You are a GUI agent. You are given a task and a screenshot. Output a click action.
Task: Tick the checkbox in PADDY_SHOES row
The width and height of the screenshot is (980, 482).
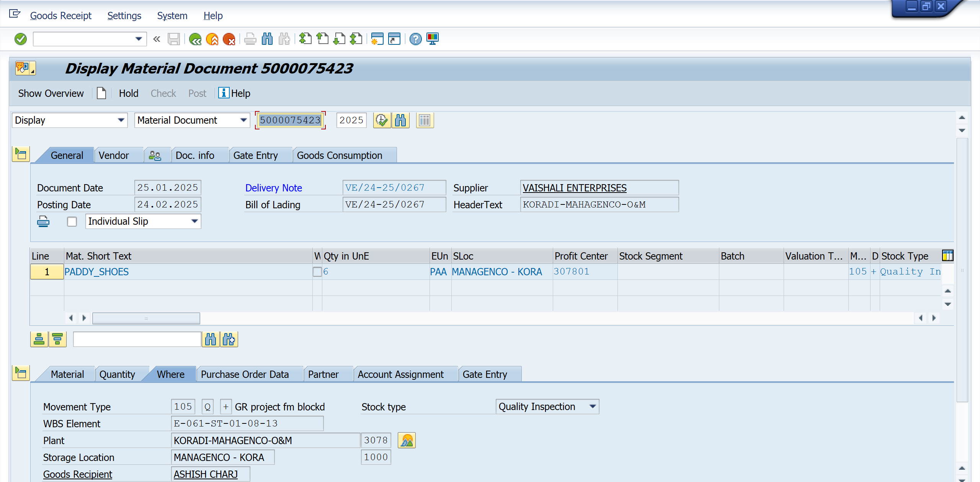coord(317,272)
